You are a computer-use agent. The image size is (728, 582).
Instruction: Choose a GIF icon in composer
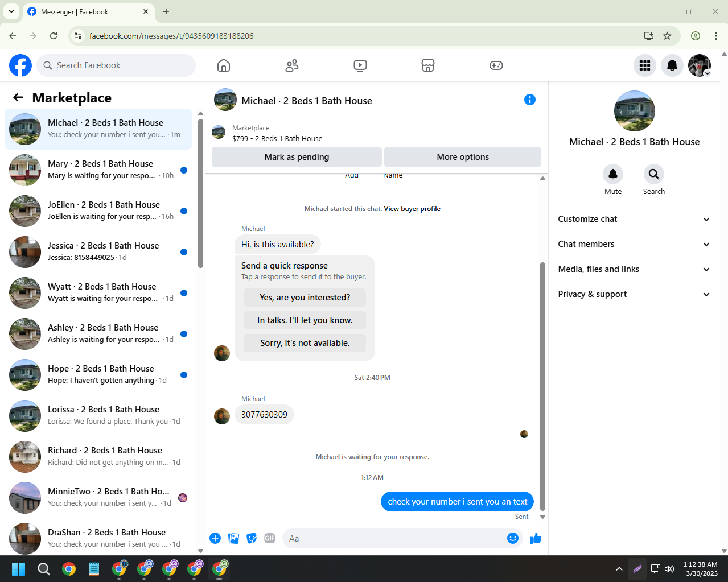[x=270, y=538]
